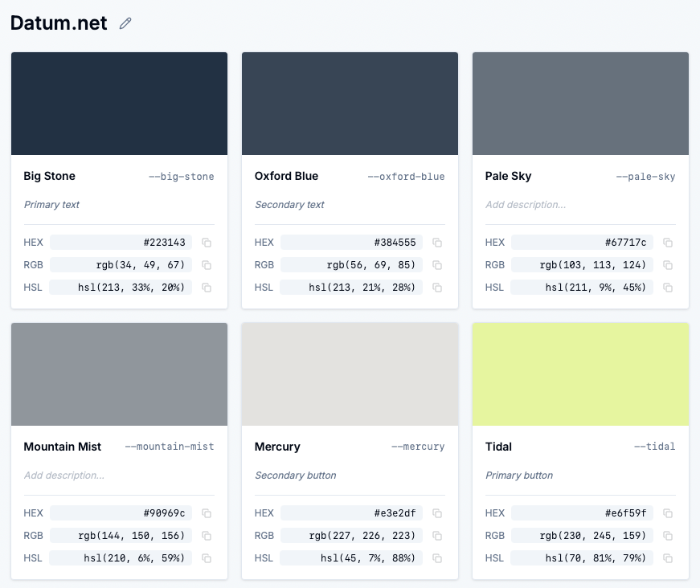700x588 pixels.
Task: Copy Mountain Mist HEX value #90969c
Action: 207,513
